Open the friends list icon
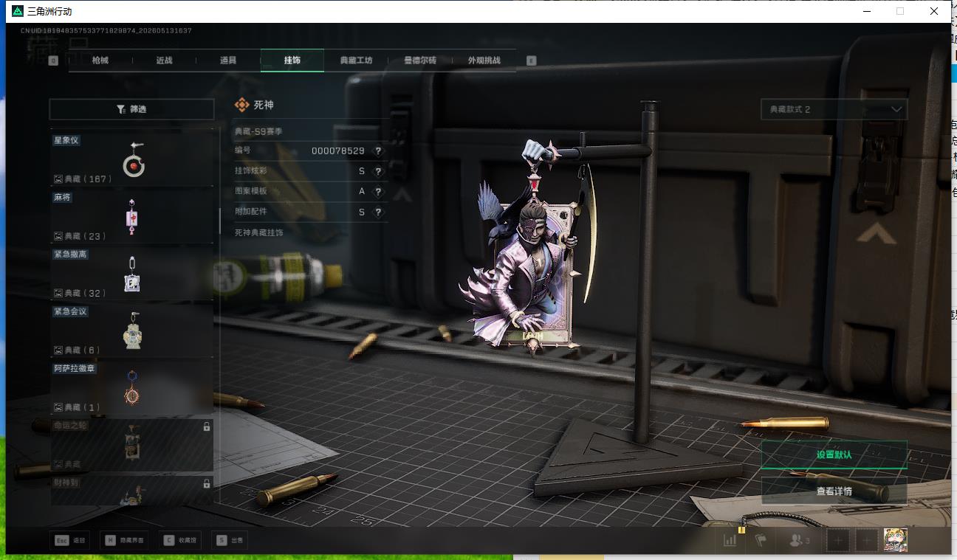Screen dimensions: 957x560 799,540
